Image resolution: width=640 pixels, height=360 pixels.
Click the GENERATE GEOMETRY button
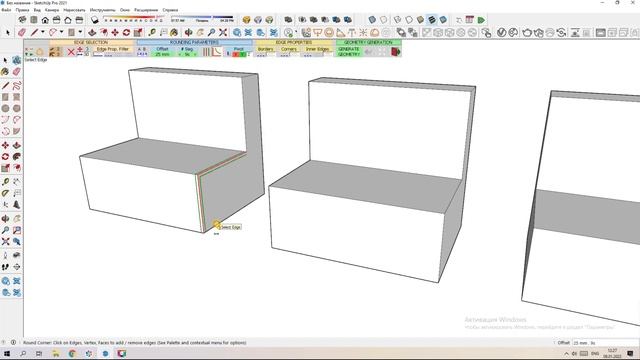(x=349, y=51)
